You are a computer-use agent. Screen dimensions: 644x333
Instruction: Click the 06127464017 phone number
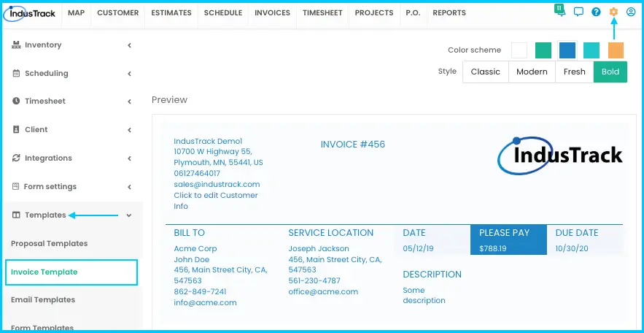197,174
